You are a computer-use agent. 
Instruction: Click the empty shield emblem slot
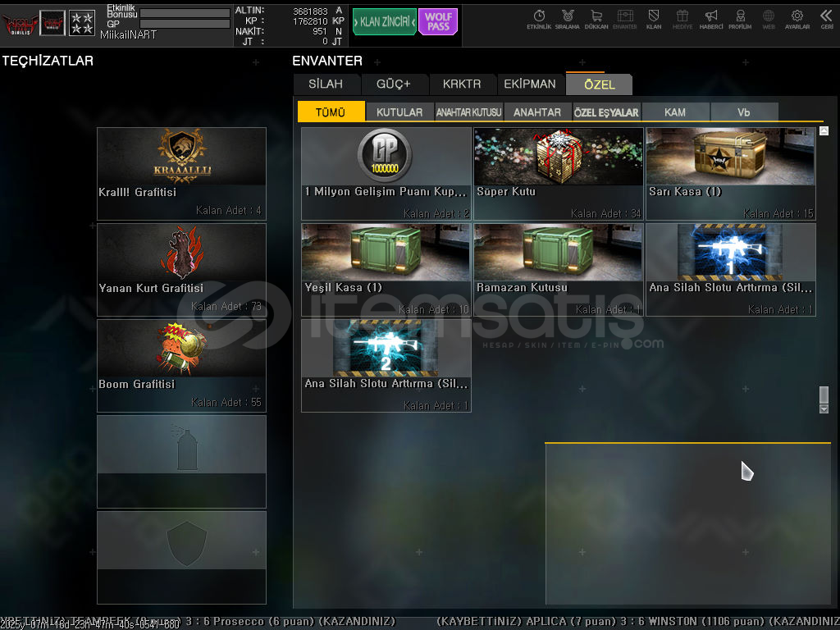point(181,557)
